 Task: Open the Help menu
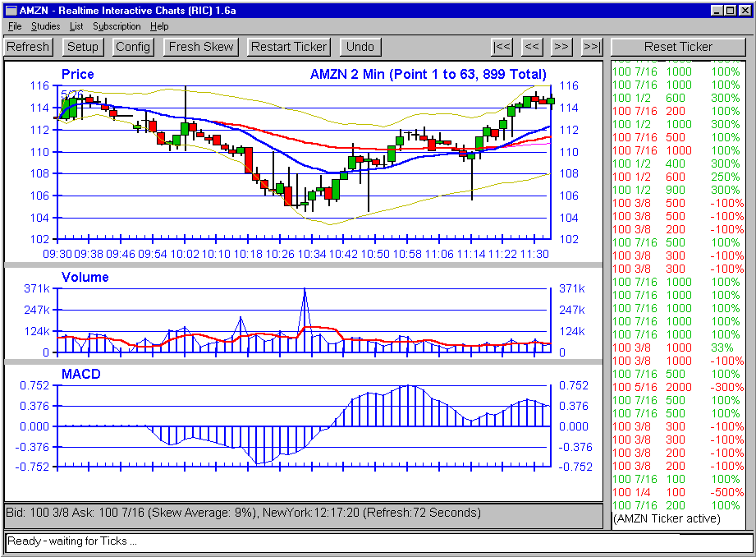tap(159, 26)
